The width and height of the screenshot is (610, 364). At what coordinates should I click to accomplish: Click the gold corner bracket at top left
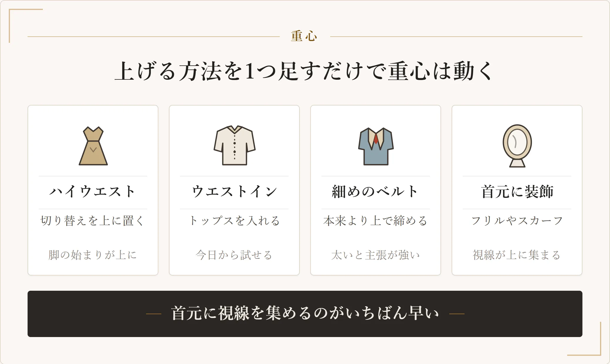pyautogui.click(x=26, y=26)
